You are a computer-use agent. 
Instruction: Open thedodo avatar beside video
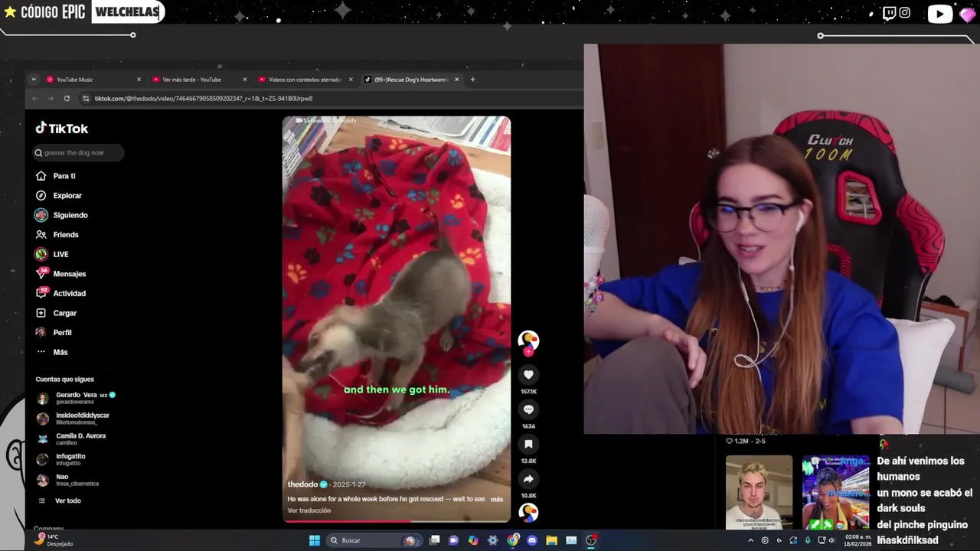tap(528, 340)
